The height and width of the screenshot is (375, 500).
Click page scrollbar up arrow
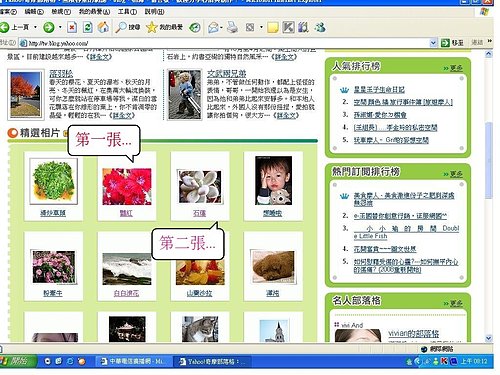[x=489, y=54]
